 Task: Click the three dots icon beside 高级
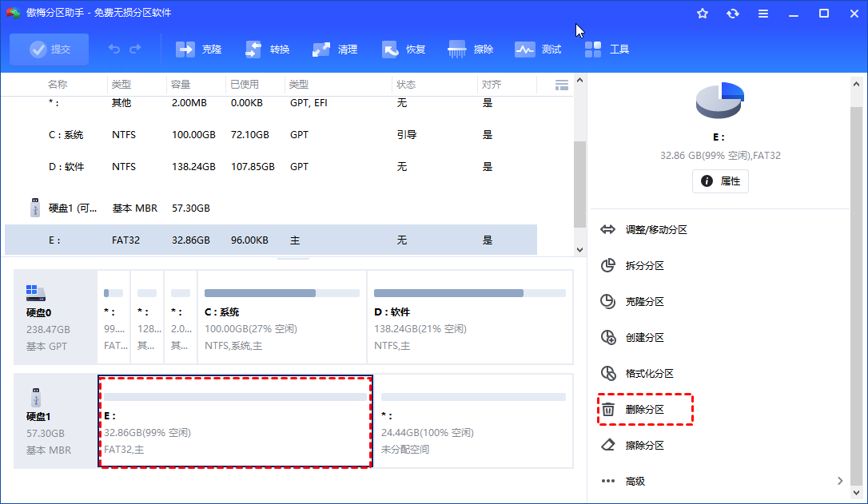coord(607,482)
